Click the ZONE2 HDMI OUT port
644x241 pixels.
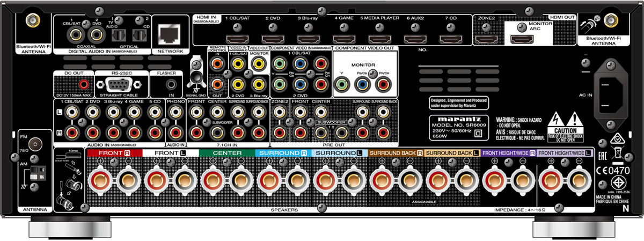[486, 39]
